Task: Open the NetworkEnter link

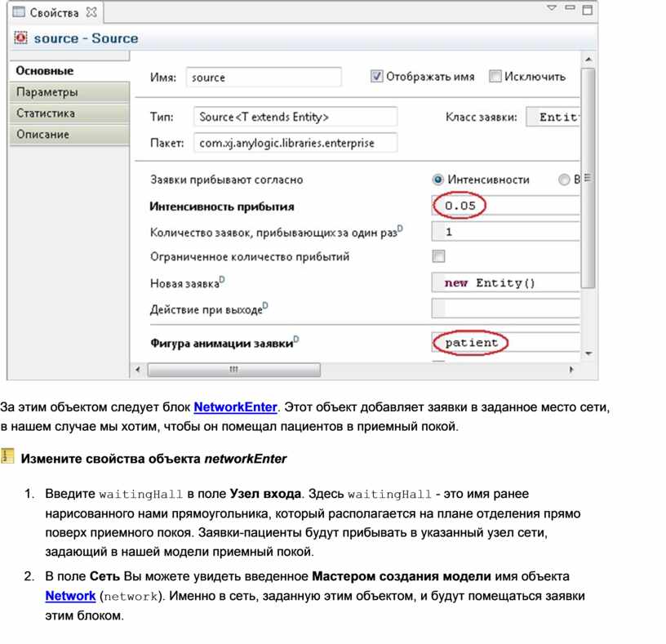Action: point(235,407)
